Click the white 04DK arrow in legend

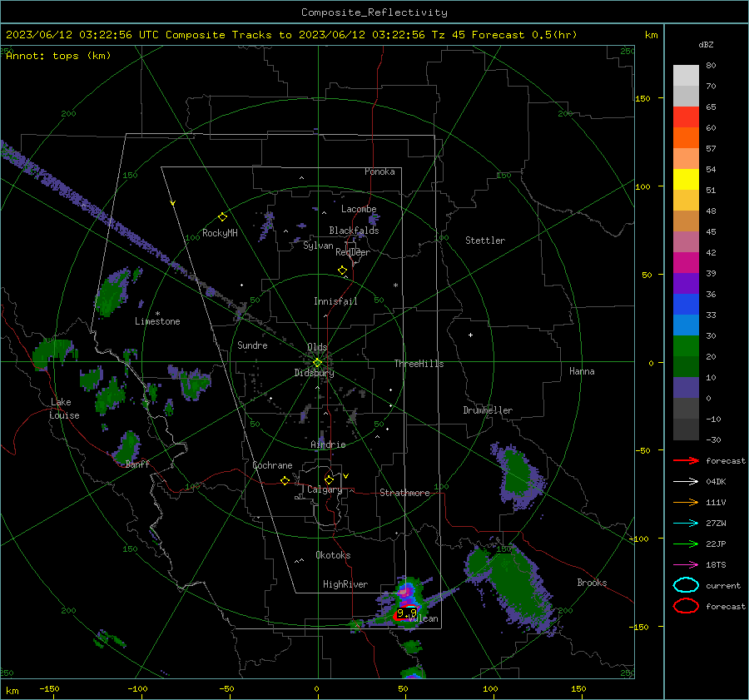[x=686, y=482]
